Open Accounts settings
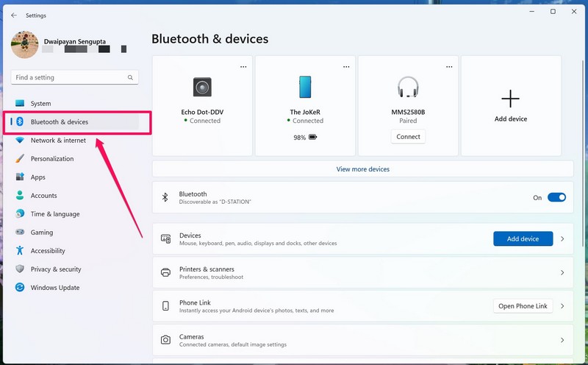 click(74, 195)
